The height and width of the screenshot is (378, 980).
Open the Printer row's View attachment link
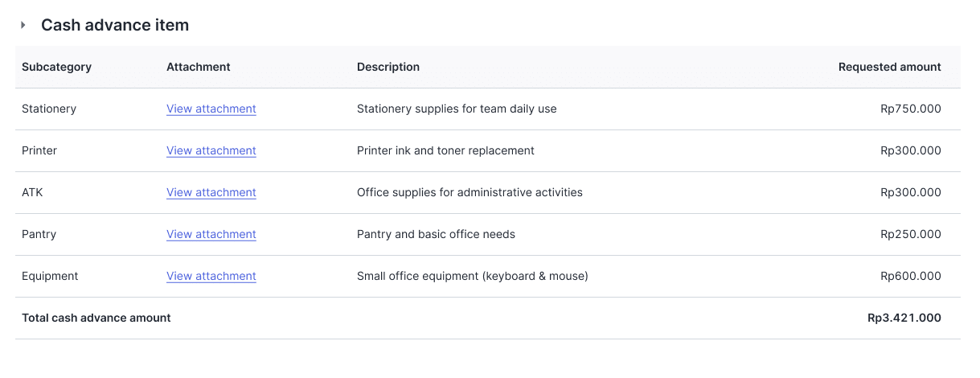click(211, 150)
